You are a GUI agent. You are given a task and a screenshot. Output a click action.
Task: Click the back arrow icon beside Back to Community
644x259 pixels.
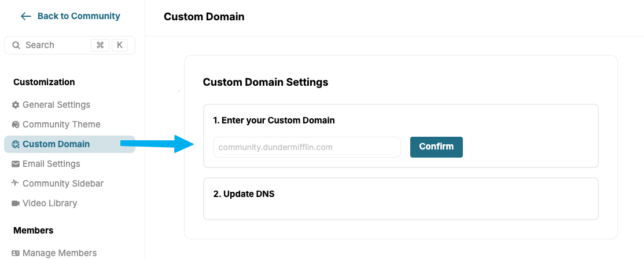tap(25, 16)
